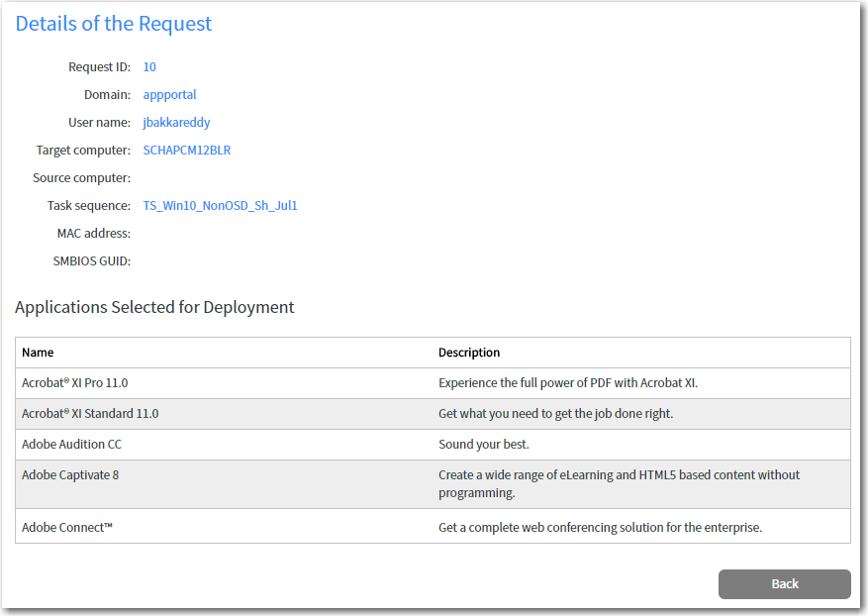Open the Request ID 10 link

click(148, 66)
